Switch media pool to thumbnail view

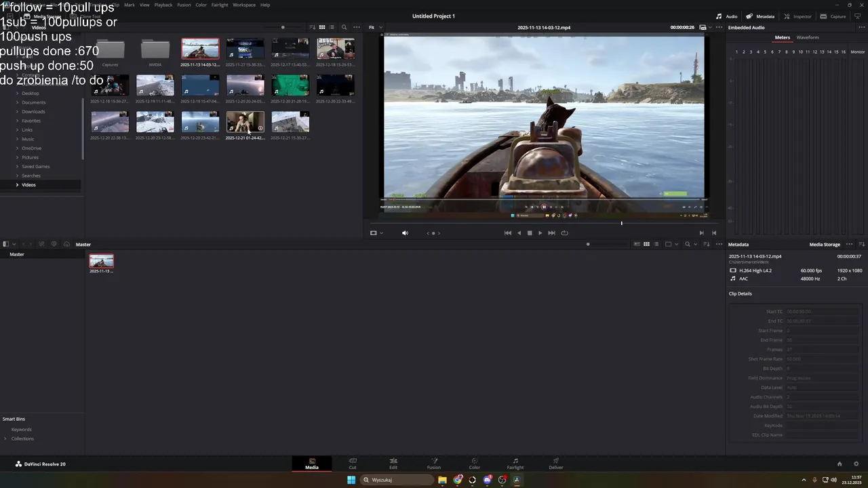tap(646, 244)
